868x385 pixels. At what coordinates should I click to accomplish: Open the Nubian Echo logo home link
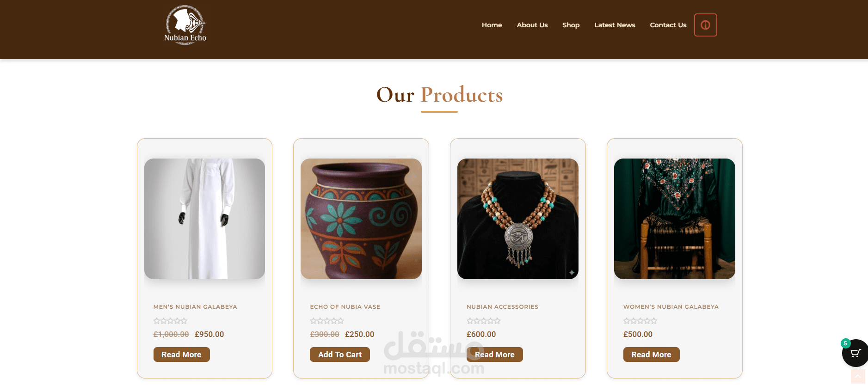(x=185, y=25)
